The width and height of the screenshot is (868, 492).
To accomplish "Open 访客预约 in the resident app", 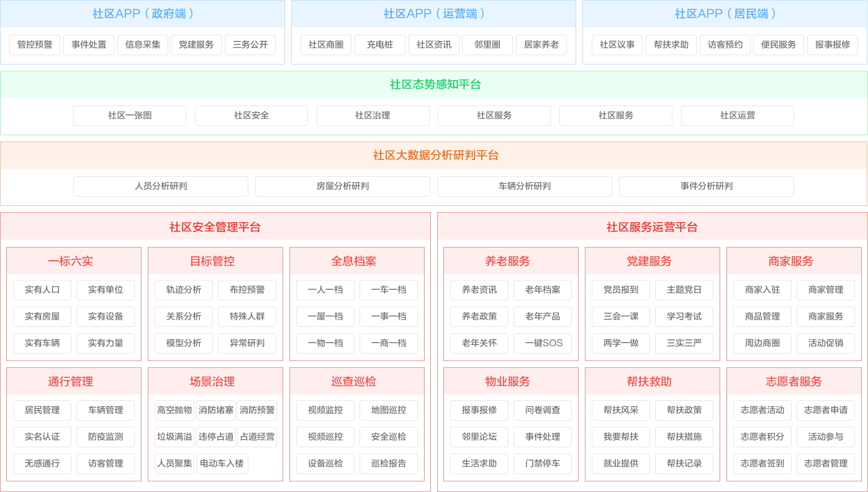I will [725, 45].
